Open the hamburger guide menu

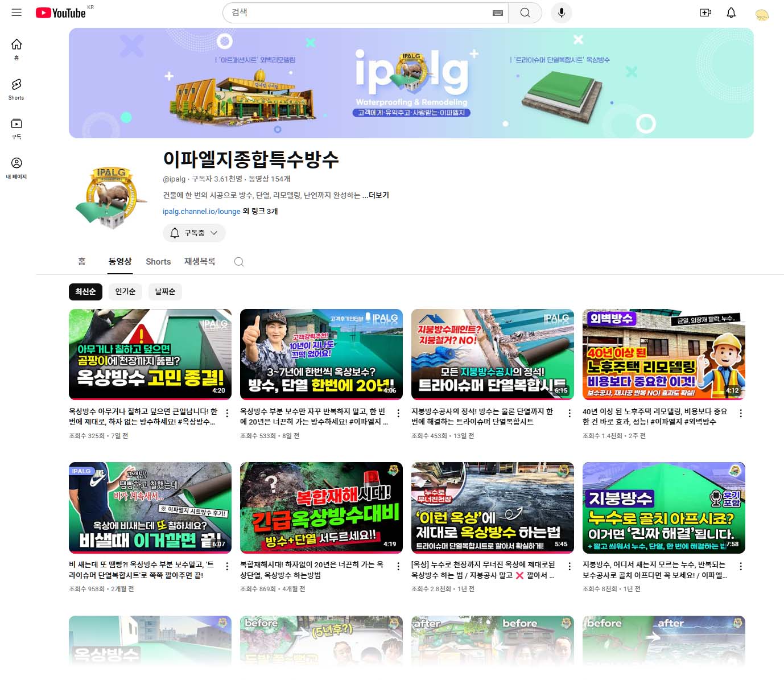click(16, 13)
